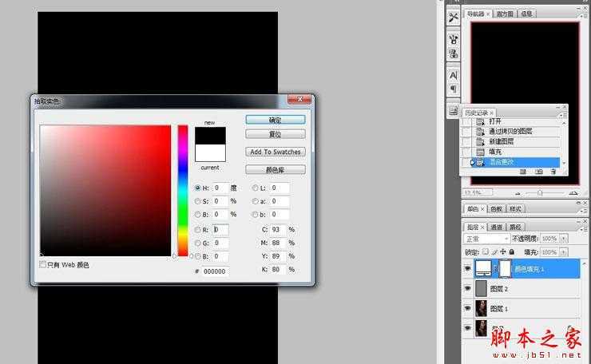Select the S saturation radio button
The height and width of the screenshot is (364, 591).
coord(197,201)
